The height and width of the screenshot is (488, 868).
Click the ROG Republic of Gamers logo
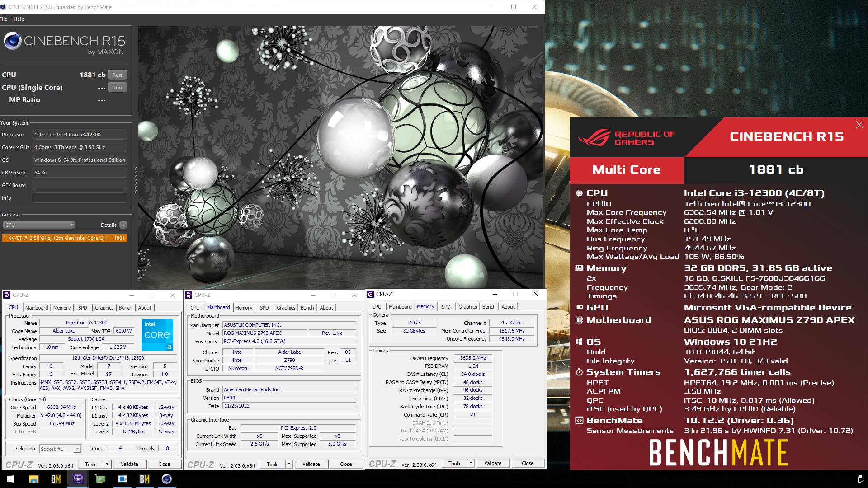(x=626, y=138)
